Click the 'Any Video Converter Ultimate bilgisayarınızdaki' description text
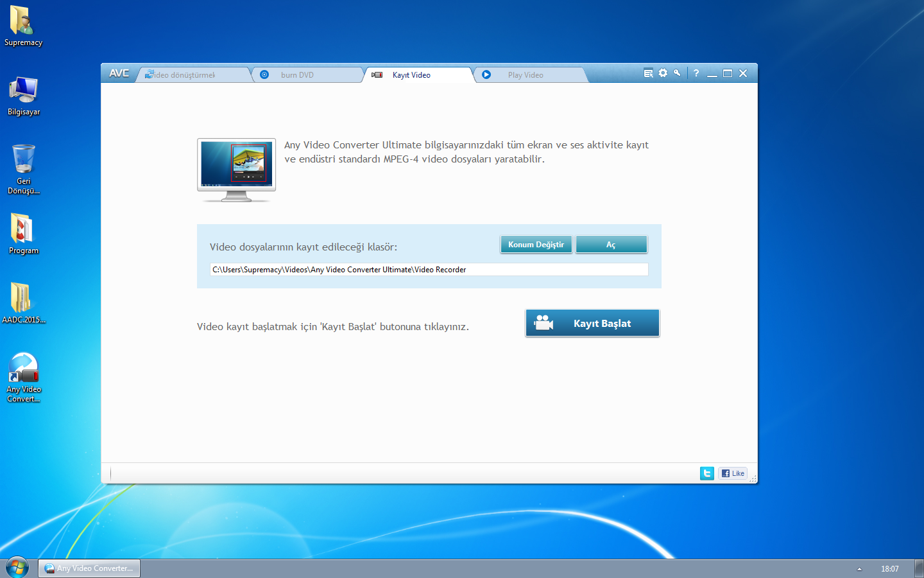The width and height of the screenshot is (924, 578). click(466, 152)
